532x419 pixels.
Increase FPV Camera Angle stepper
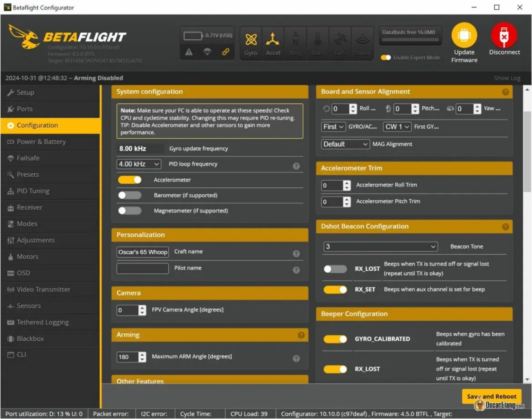click(x=142, y=307)
